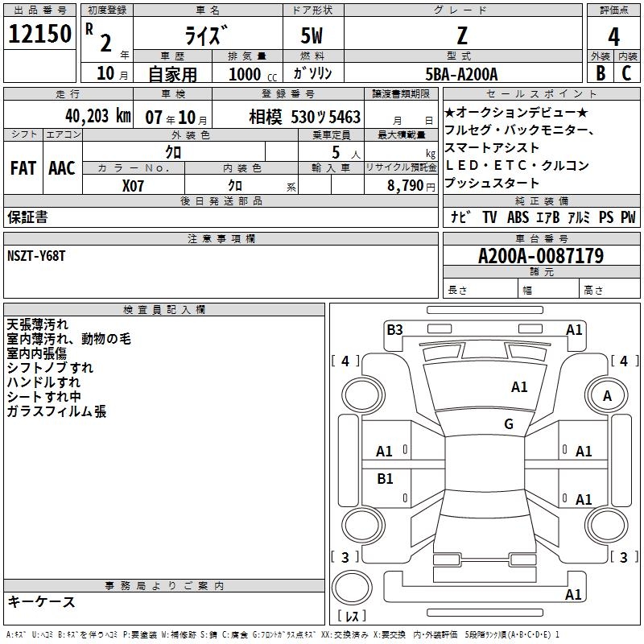
Task: Select the header "譲渡書類期限"
Action: coord(401,93)
